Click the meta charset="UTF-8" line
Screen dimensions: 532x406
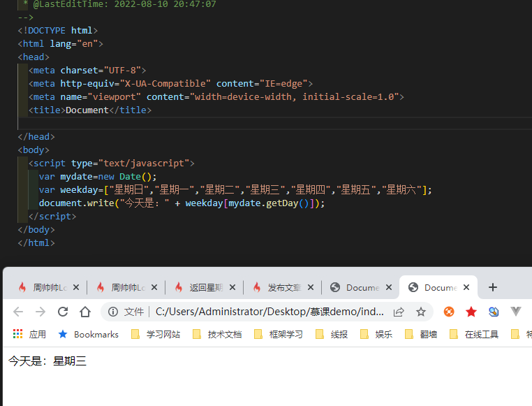pyautogui.click(x=87, y=71)
